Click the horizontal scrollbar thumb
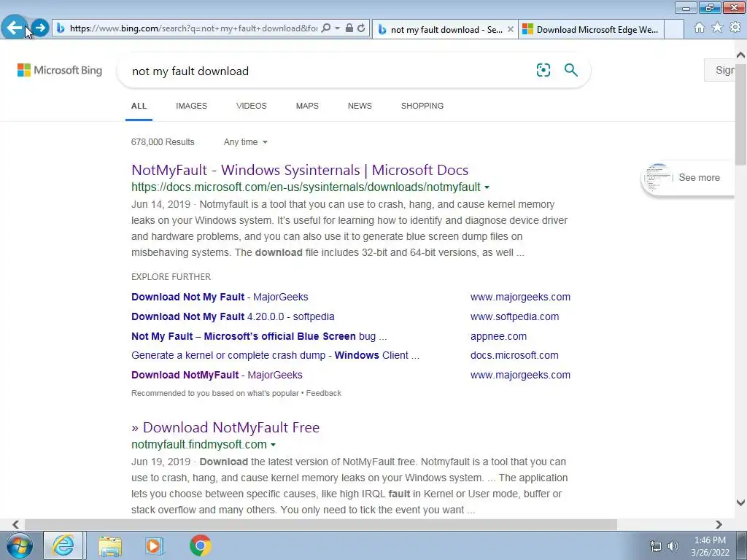The image size is (747, 560). (321, 524)
